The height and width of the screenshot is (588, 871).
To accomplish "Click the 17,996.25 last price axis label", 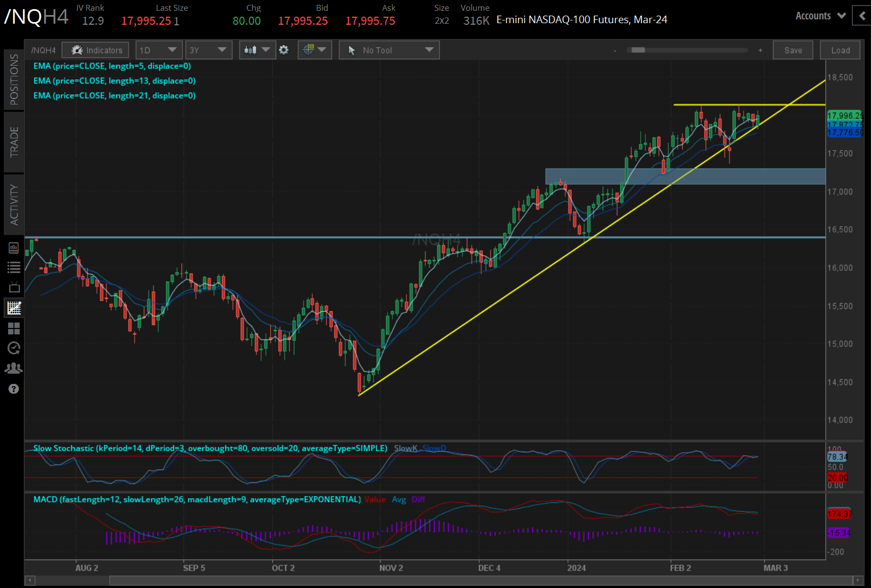I will [845, 116].
